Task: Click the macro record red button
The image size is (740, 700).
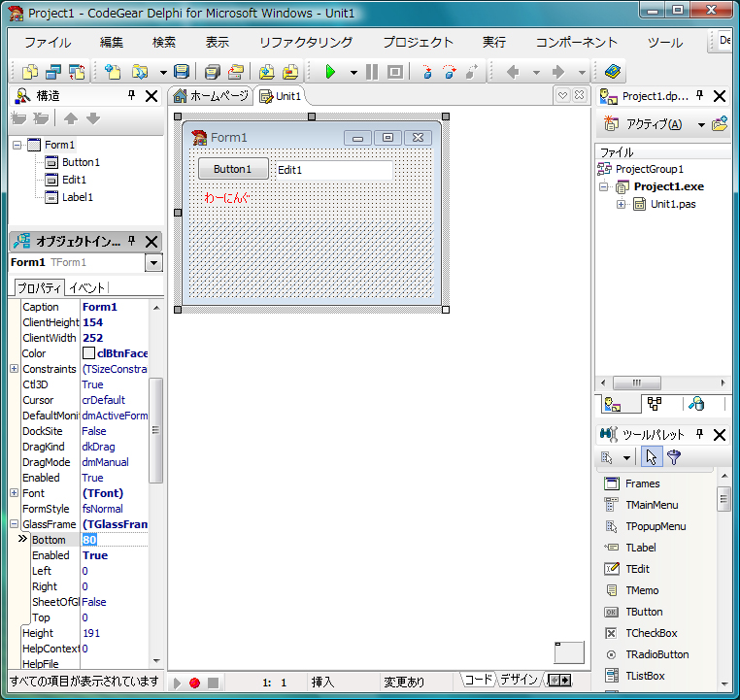Action: pyautogui.click(x=194, y=683)
